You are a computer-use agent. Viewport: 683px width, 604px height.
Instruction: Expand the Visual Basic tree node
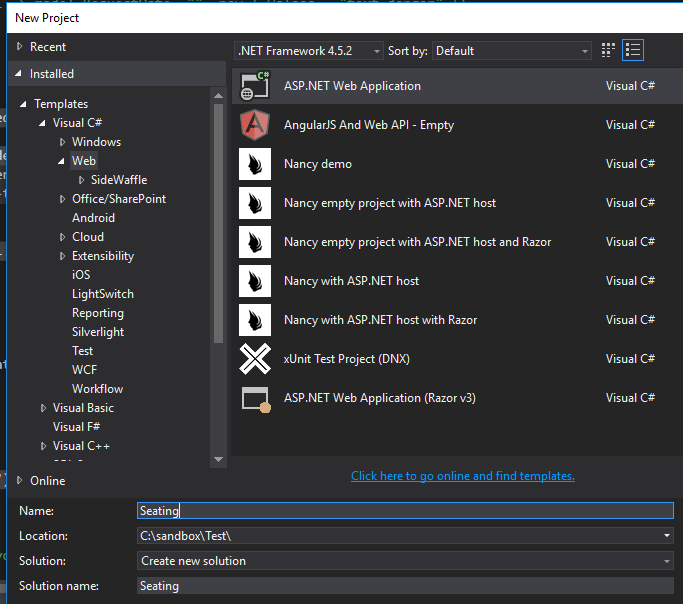coord(43,408)
